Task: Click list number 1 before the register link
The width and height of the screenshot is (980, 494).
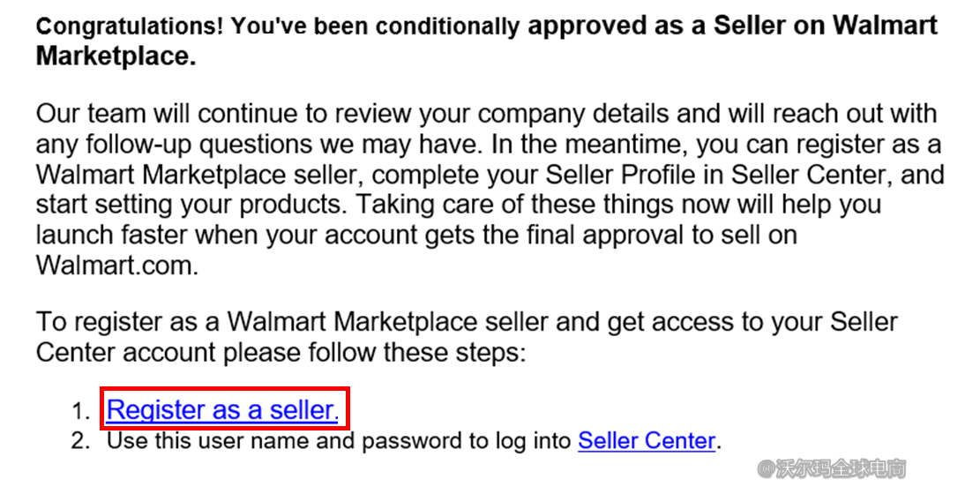Action: coord(81,411)
